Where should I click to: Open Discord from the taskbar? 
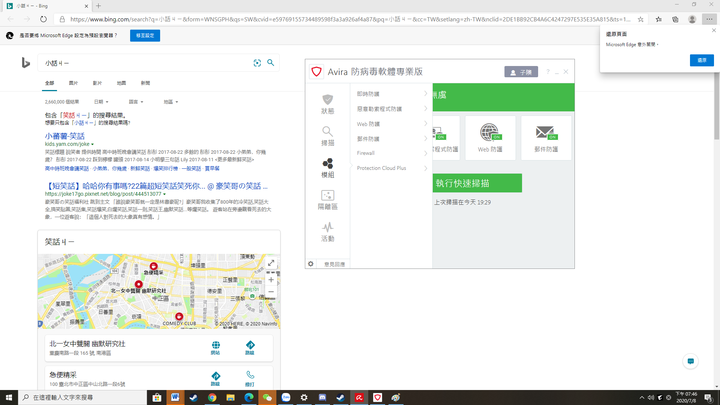pyautogui.click(x=322, y=398)
